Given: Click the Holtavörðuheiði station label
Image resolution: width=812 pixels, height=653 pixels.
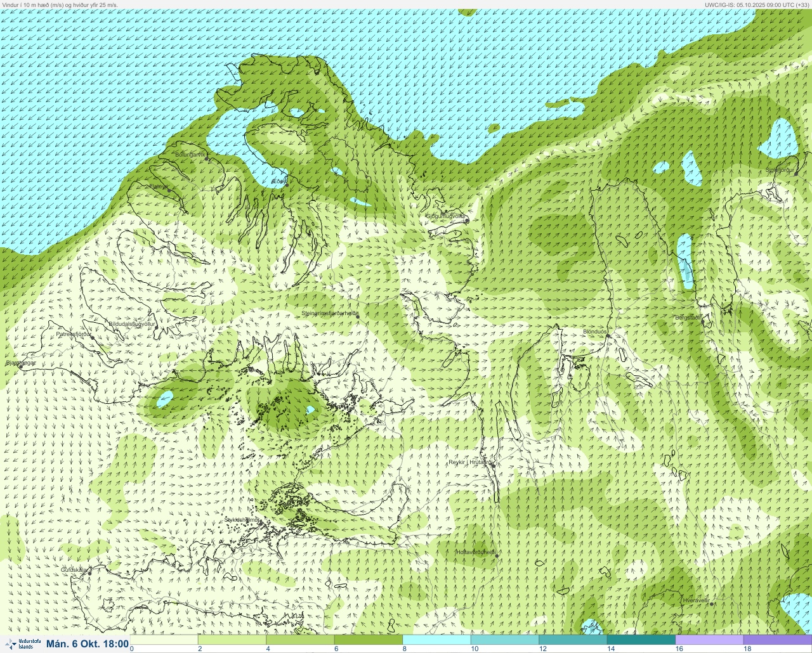Looking at the screenshot, I should 476,552.
